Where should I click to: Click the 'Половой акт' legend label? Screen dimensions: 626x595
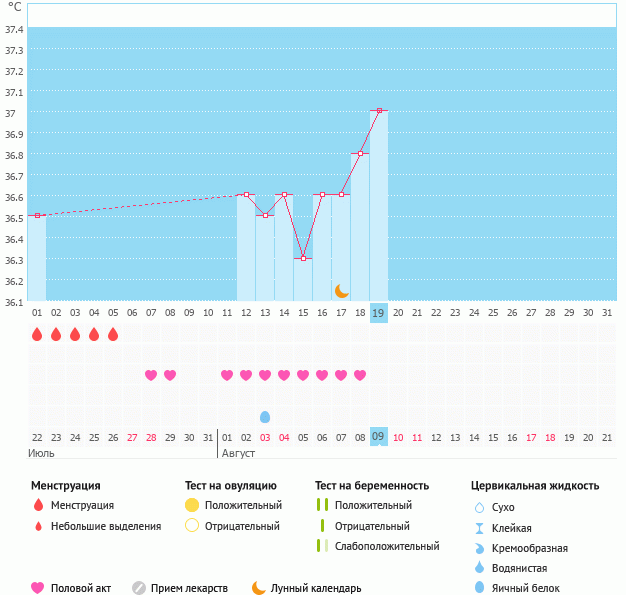point(85,588)
